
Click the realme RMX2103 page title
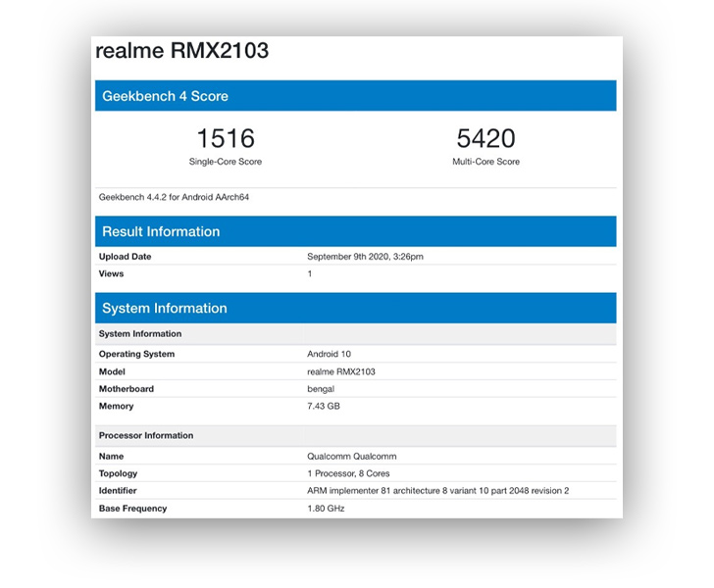(181, 51)
